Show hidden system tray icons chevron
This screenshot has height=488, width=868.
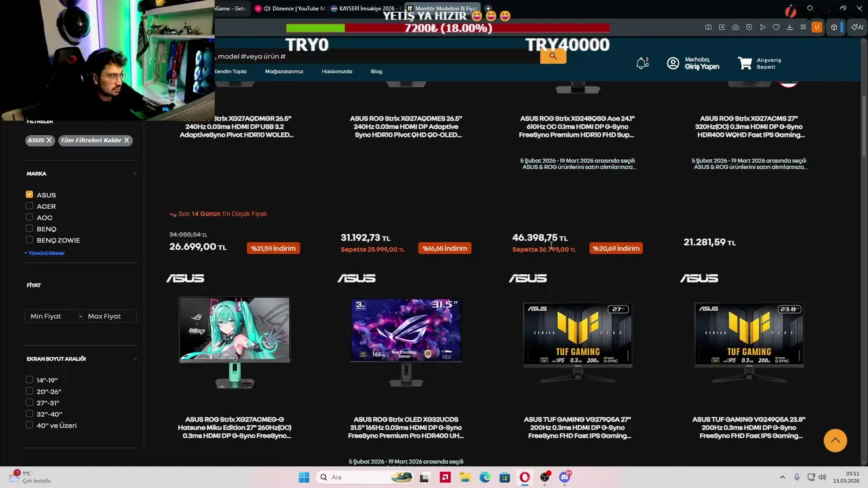782,477
